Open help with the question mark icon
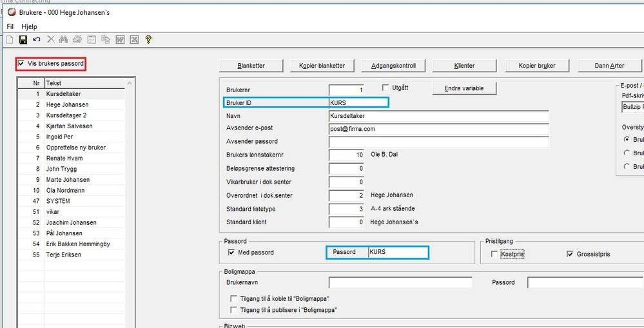644x328 pixels. pos(148,39)
